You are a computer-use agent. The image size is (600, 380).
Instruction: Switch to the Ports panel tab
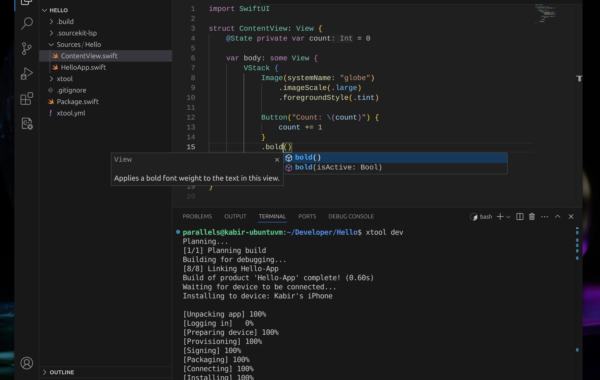(x=307, y=217)
